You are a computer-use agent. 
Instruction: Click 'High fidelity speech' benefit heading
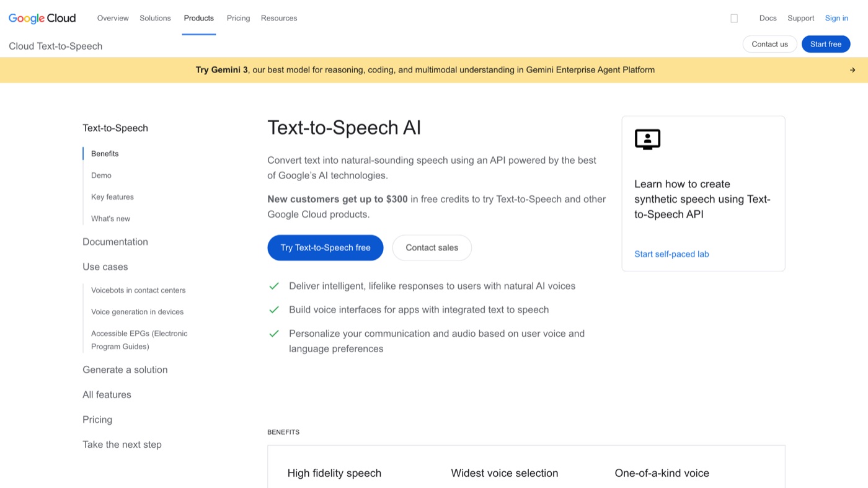(x=334, y=473)
